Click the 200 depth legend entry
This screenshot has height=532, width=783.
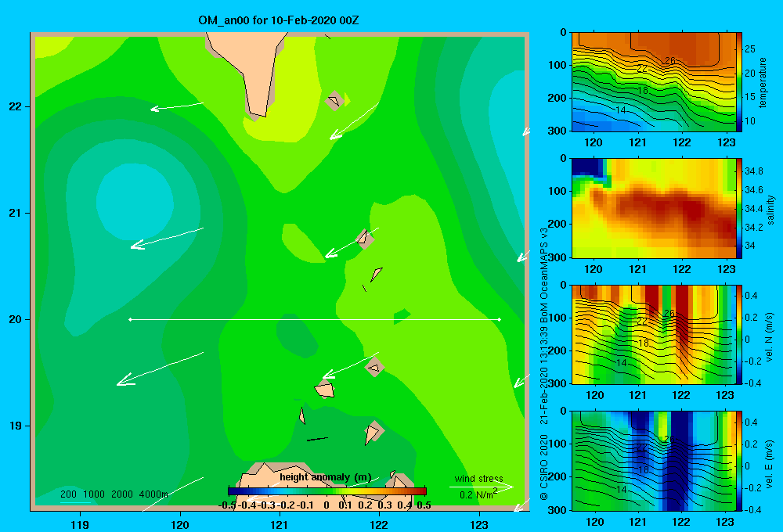click(68, 494)
